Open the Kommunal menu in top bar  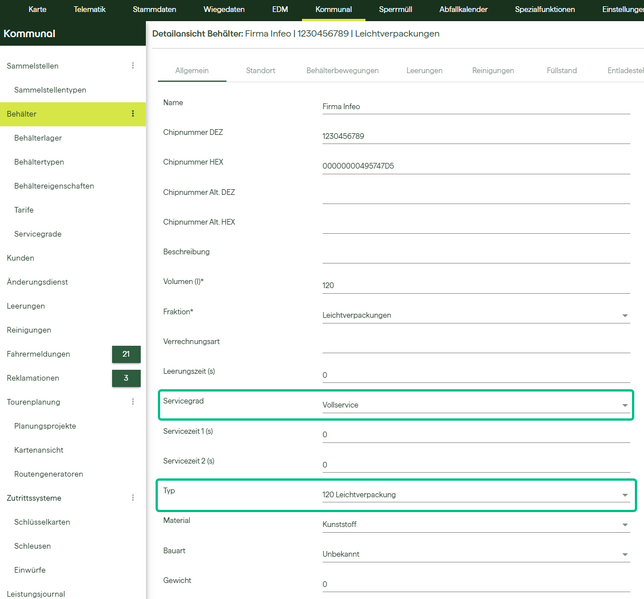coord(334,9)
